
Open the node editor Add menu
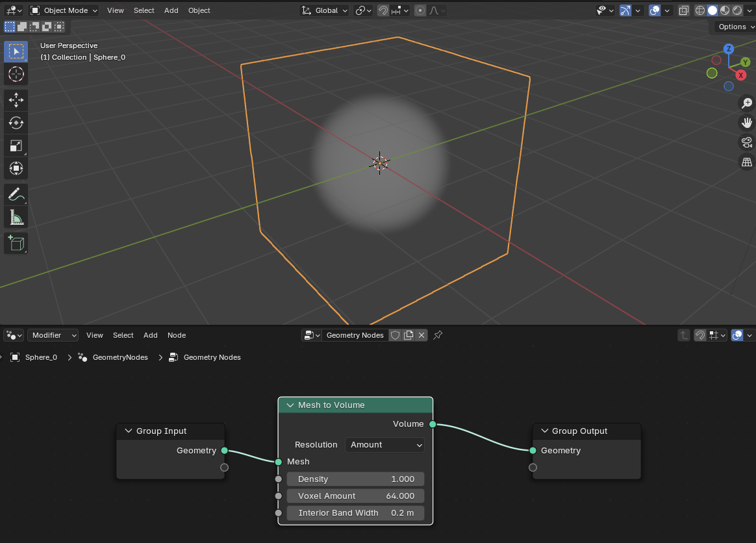click(151, 335)
